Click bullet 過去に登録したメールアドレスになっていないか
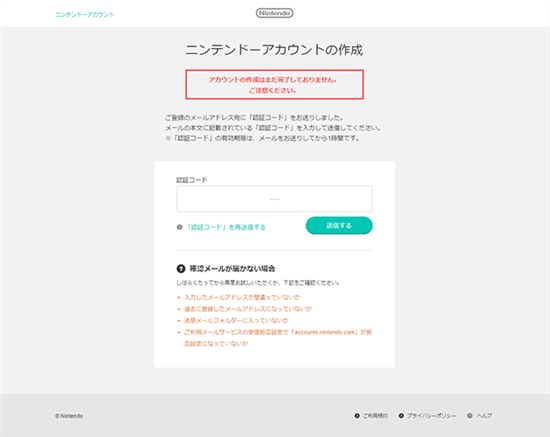This screenshot has height=437, width=550. click(248, 309)
